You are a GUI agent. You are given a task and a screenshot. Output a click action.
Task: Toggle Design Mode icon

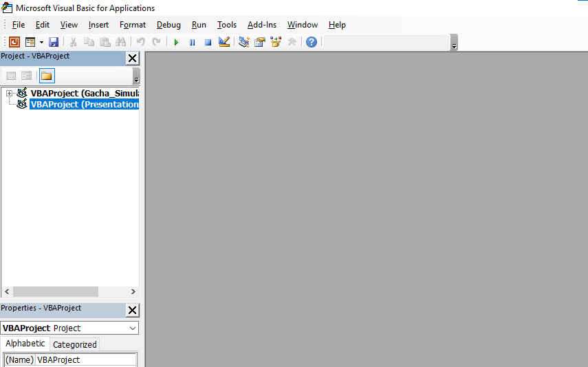[x=224, y=42]
